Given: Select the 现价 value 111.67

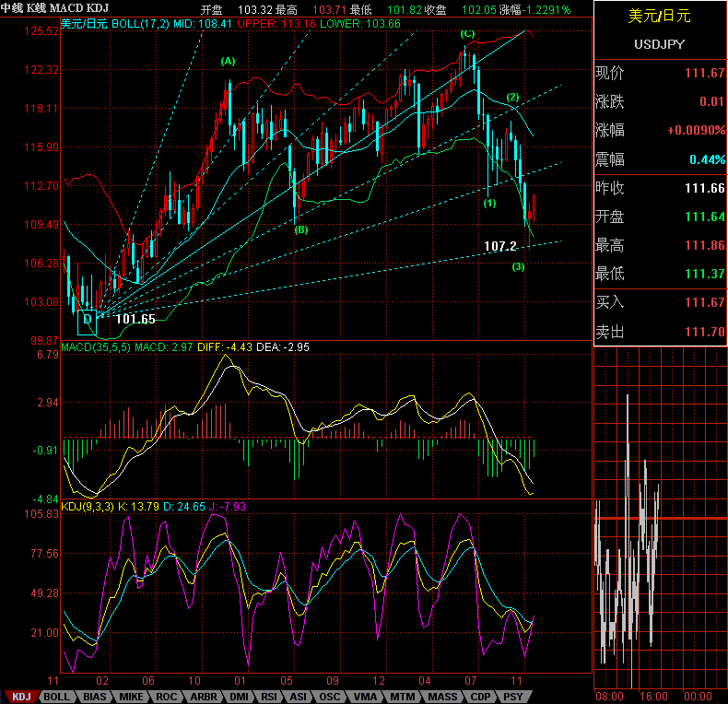Looking at the screenshot, I should pos(705,73).
